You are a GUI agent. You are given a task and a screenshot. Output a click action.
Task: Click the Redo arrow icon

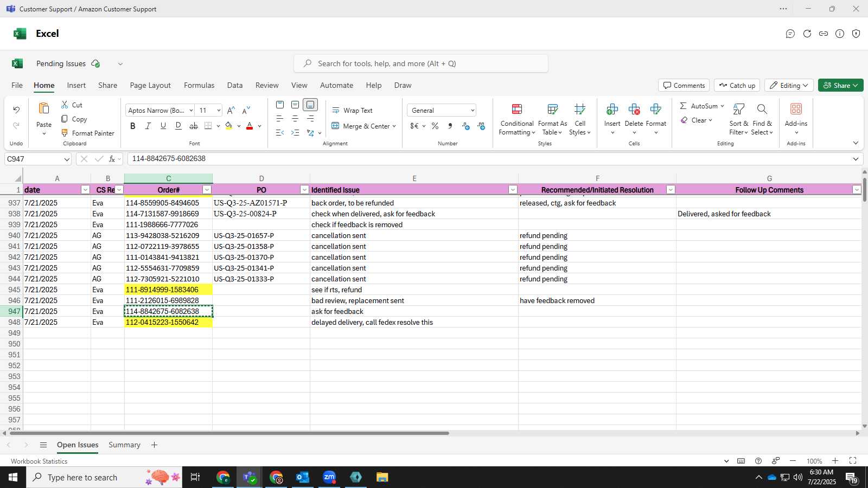(x=16, y=126)
